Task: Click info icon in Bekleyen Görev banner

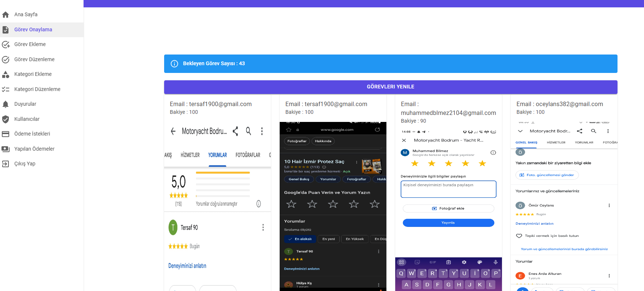Action: click(x=174, y=64)
